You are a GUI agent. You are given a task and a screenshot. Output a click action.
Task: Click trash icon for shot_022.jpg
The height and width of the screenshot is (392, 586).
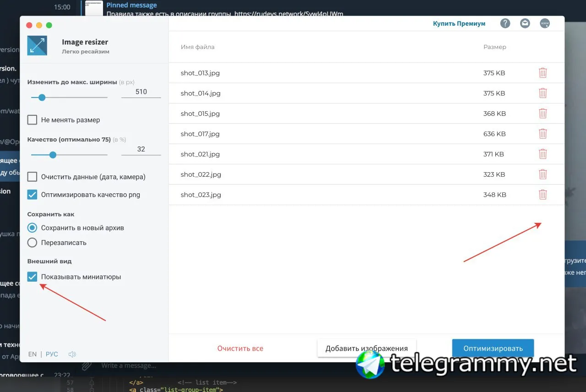[x=543, y=174]
